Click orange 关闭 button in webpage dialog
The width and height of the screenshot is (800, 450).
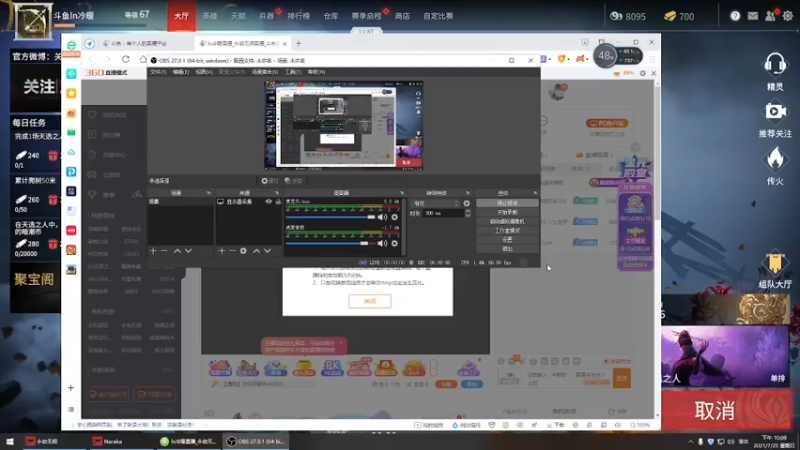click(369, 301)
